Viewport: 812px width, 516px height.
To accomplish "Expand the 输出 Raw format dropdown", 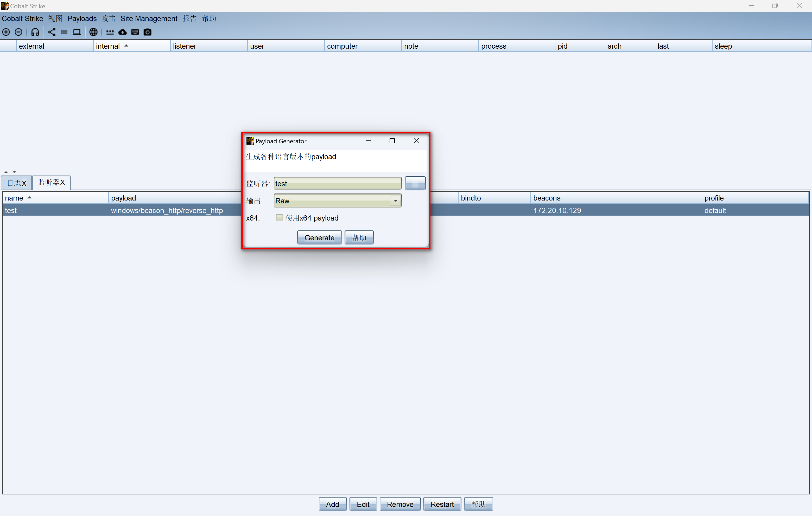I will (395, 201).
